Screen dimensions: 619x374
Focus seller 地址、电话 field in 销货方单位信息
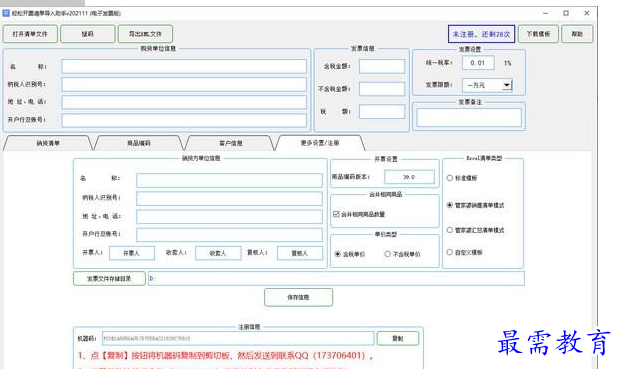(x=229, y=216)
